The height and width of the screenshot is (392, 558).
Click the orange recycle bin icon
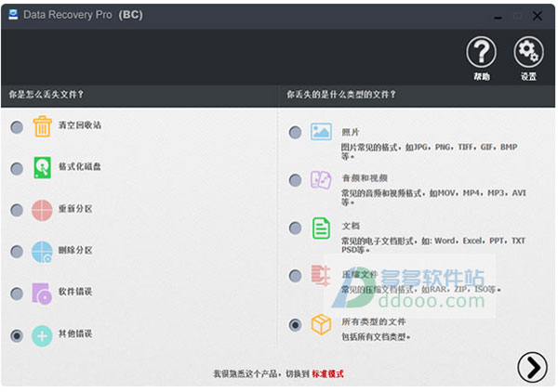pyautogui.click(x=43, y=126)
